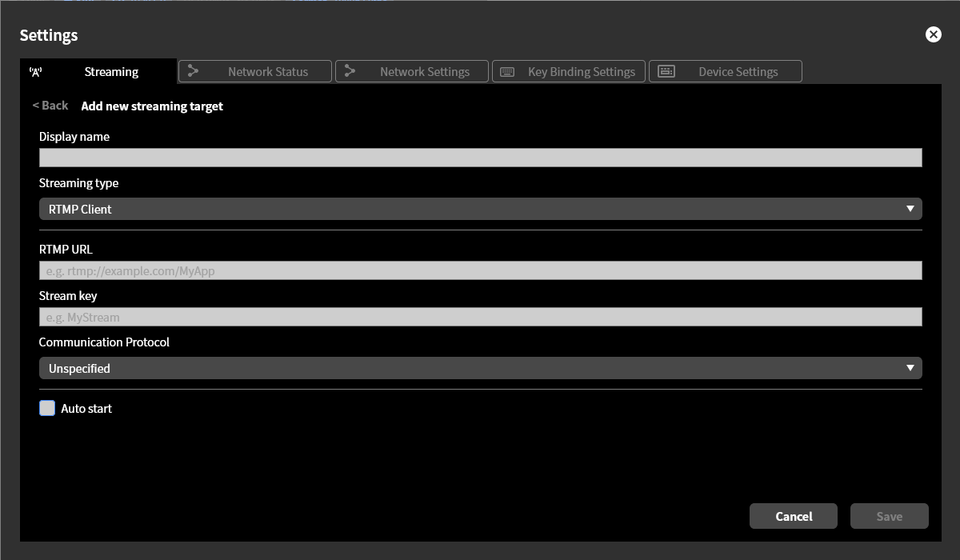Select the Key Binding Settings tab
The image size is (960, 560).
(x=568, y=71)
